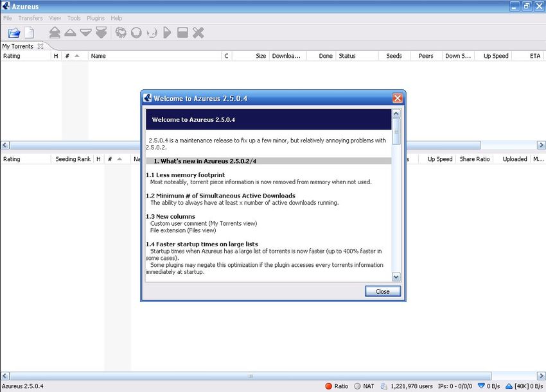Close the Welcome dialog with red X
Image resolution: width=546 pixels, height=392 pixels.
(398, 98)
